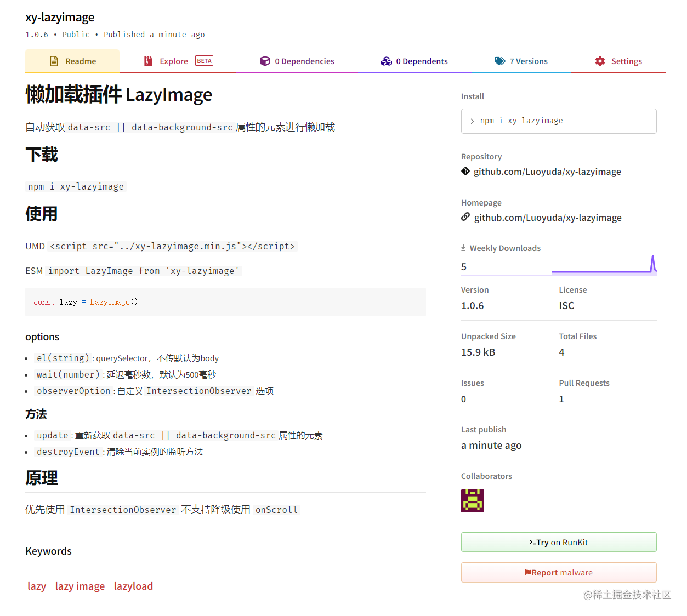Click the License value ISC
The image size is (687, 616).
566,306
